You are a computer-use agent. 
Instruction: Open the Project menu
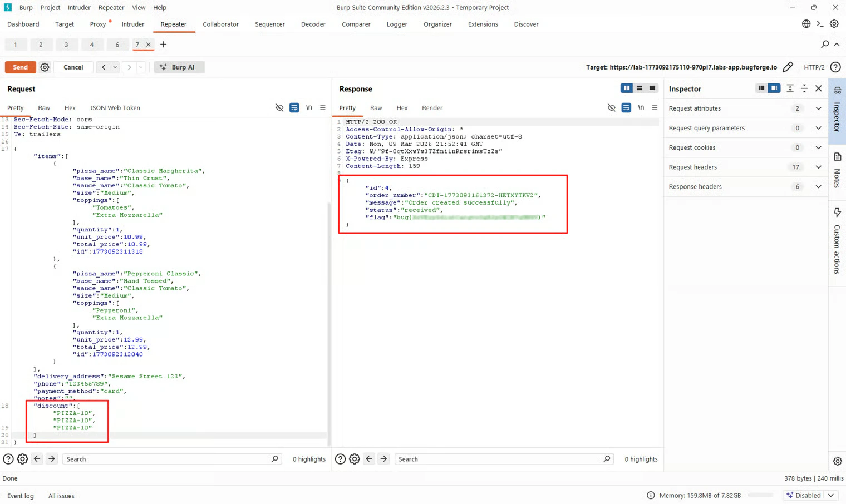point(50,8)
